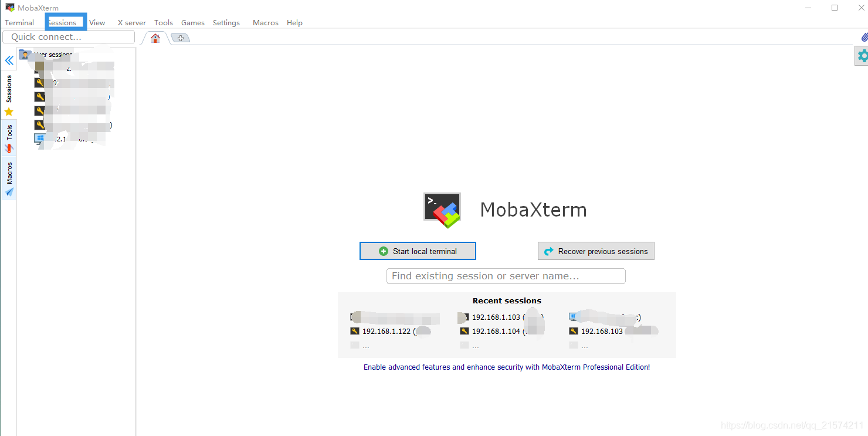Click the paperclip icon at top right
Viewport: 868px width, 436px height.
tap(864, 37)
